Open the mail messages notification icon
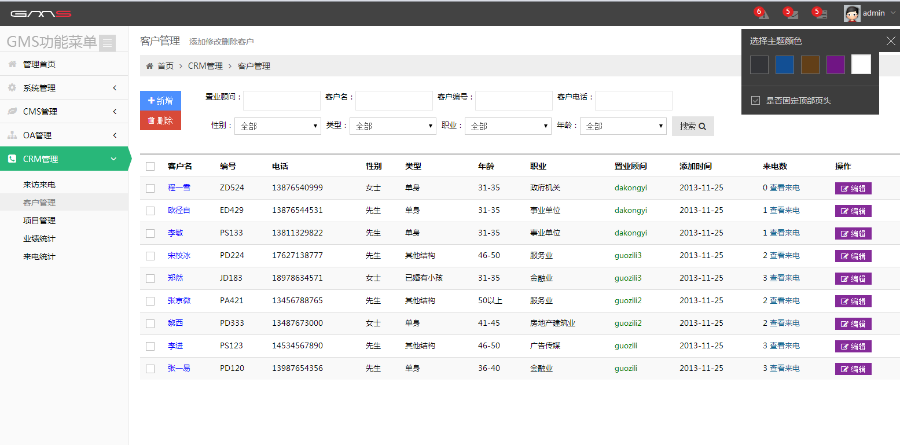900x445 pixels. [790, 13]
